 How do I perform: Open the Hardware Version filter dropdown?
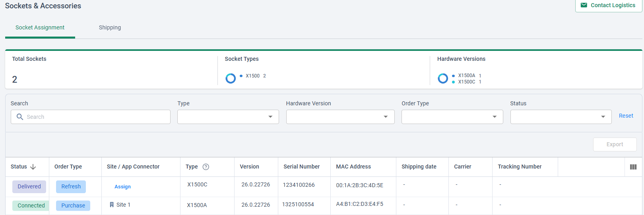[340, 117]
